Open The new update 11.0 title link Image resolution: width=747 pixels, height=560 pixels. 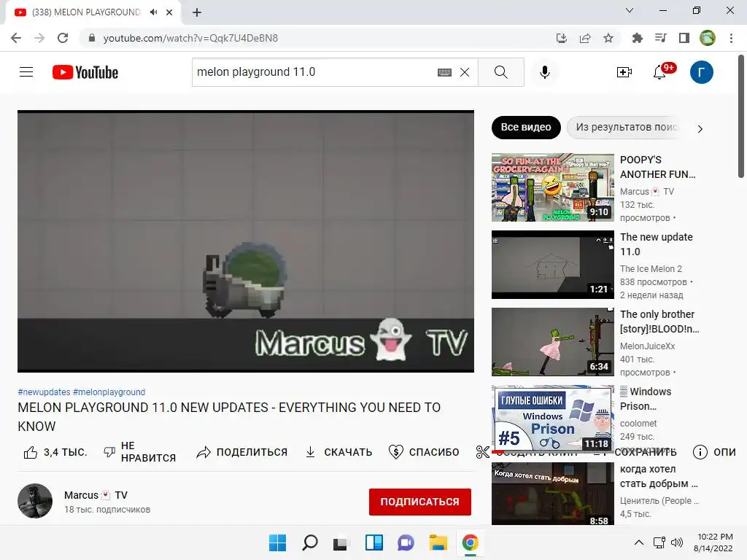(x=657, y=244)
